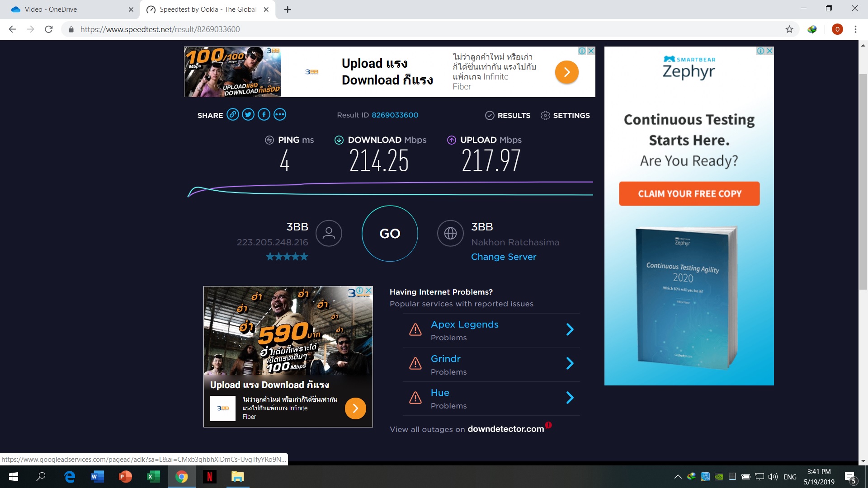Screen dimensions: 868x488
Task: Open more share options icon
Action: pyautogui.click(x=280, y=115)
